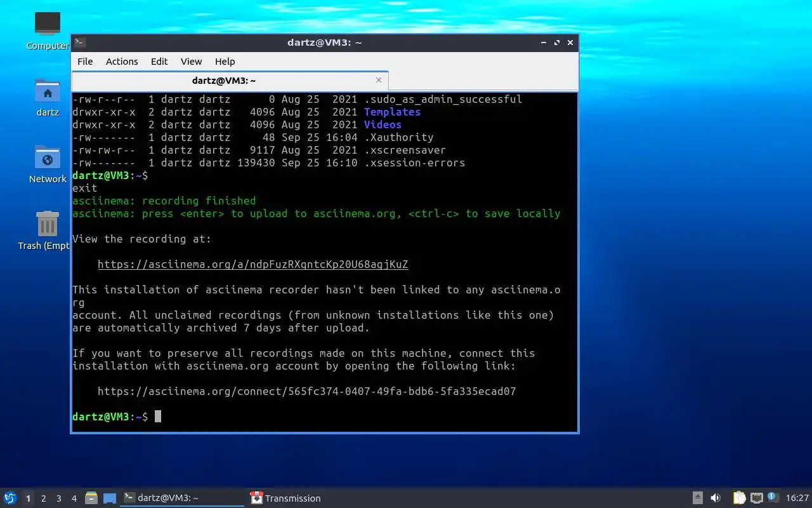
Task: Select the dartz@VM3: ~ terminal tab
Action: [x=230, y=81]
